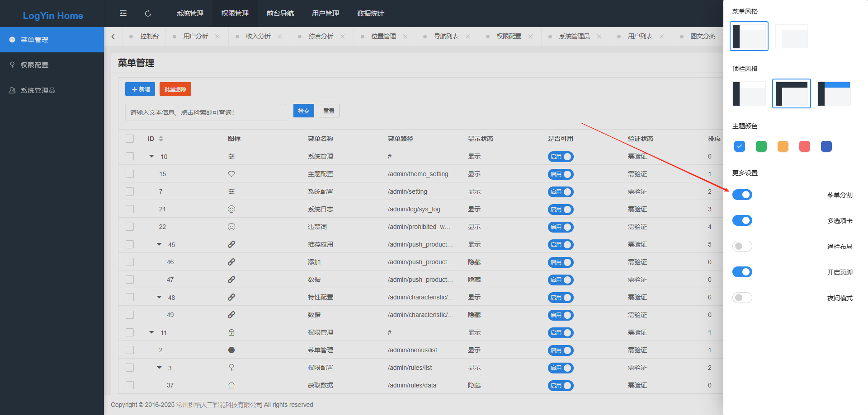Toggle the 多选项卡 switch
868x415 pixels.
point(742,220)
